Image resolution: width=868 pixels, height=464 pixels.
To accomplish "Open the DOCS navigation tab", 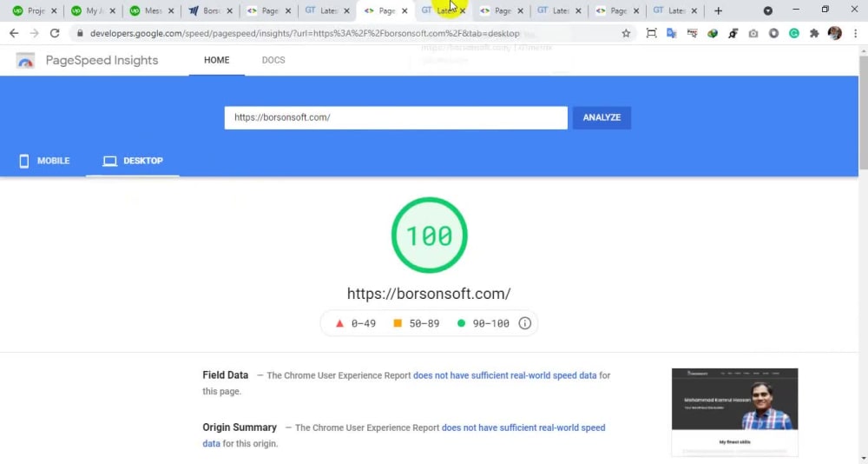I will point(273,60).
